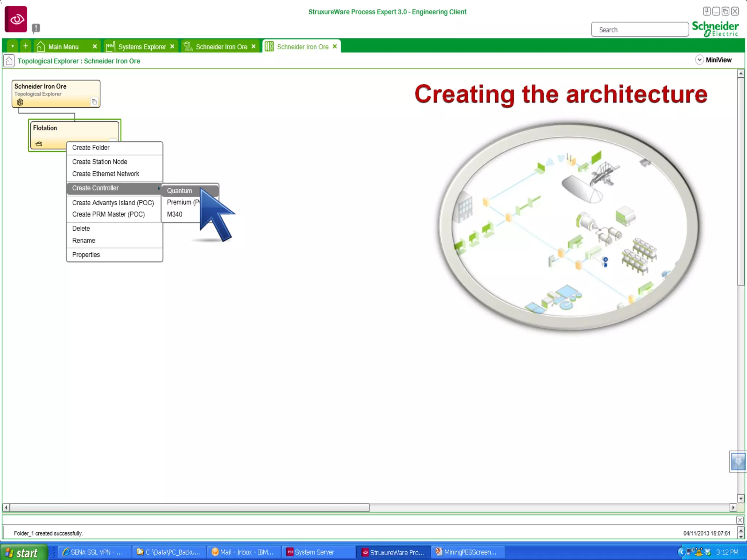Click the blue down-arrow panel icon

(738, 462)
